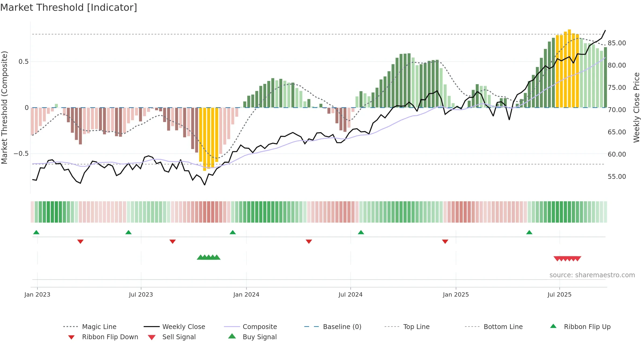
Task: Click the Sell Signal legend triangle icon
Action: pyautogui.click(x=152, y=337)
